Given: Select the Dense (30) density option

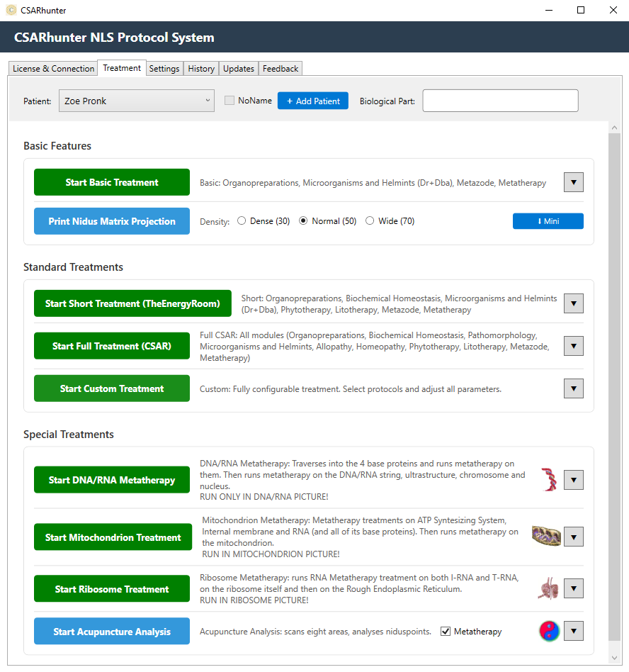Looking at the screenshot, I should pos(242,221).
